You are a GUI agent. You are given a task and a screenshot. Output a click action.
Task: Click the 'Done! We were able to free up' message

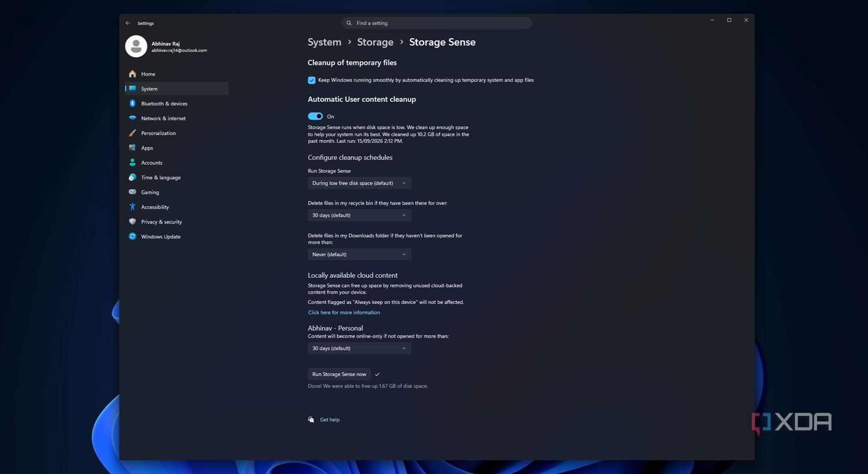[x=367, y=386]
